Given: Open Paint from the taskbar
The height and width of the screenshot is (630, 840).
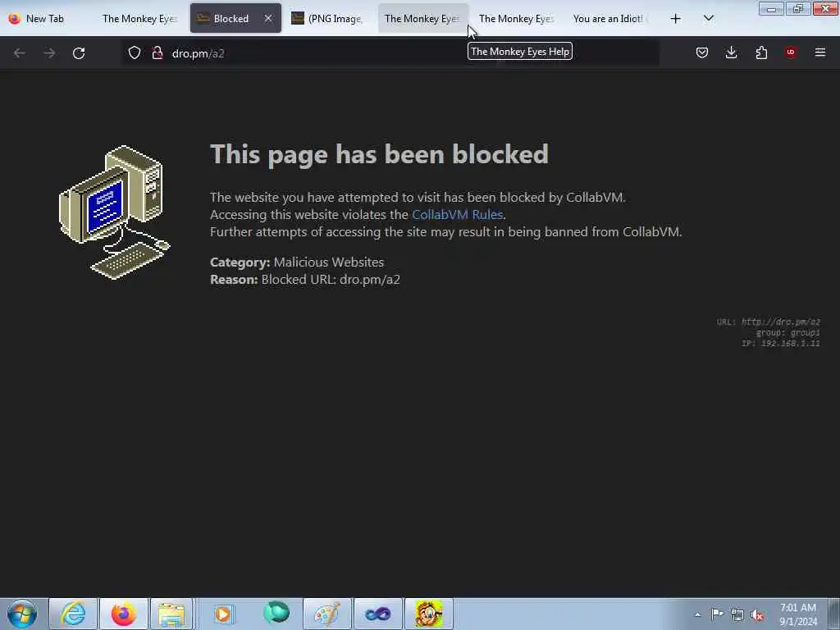Looking at the screenshot, I should (x=326, y=614).
